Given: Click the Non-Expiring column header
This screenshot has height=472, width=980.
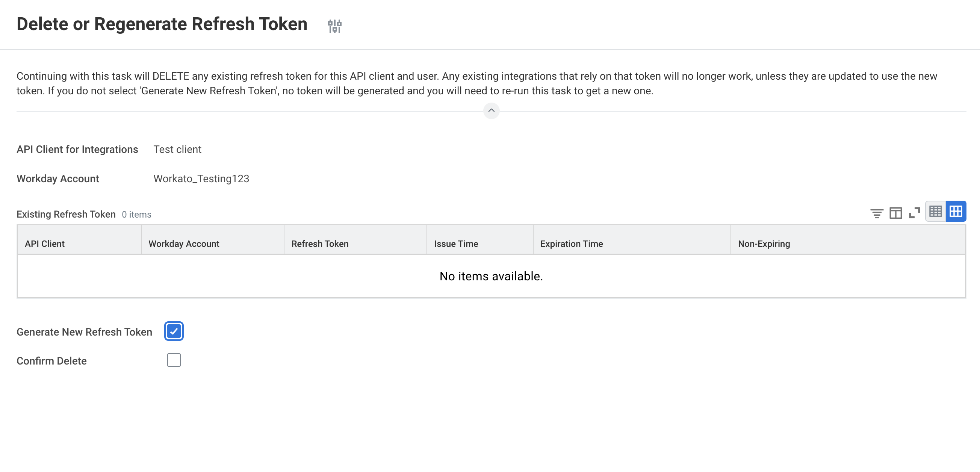Looking at the screenshot, I should [x=763, y=243].
